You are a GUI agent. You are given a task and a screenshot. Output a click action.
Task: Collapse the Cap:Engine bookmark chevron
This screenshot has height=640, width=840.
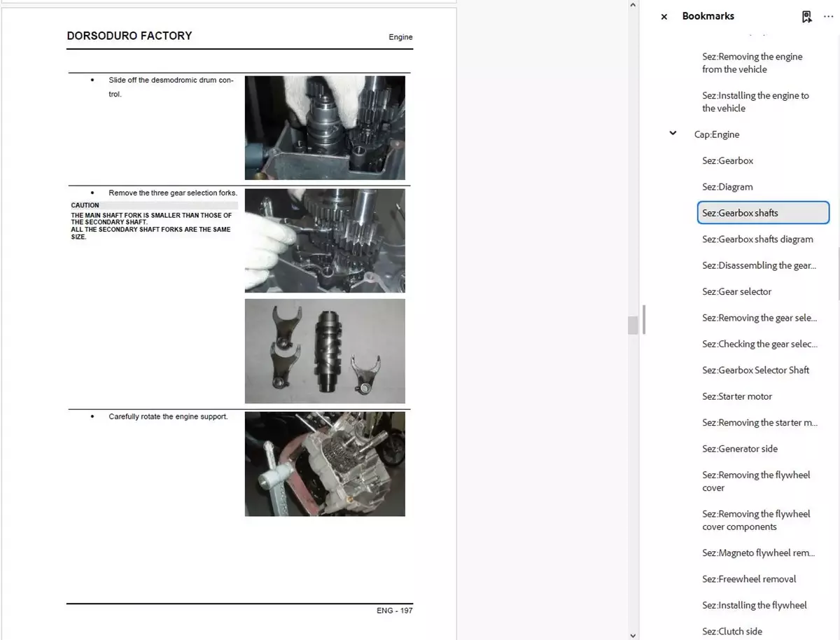(x=673, y=133)
